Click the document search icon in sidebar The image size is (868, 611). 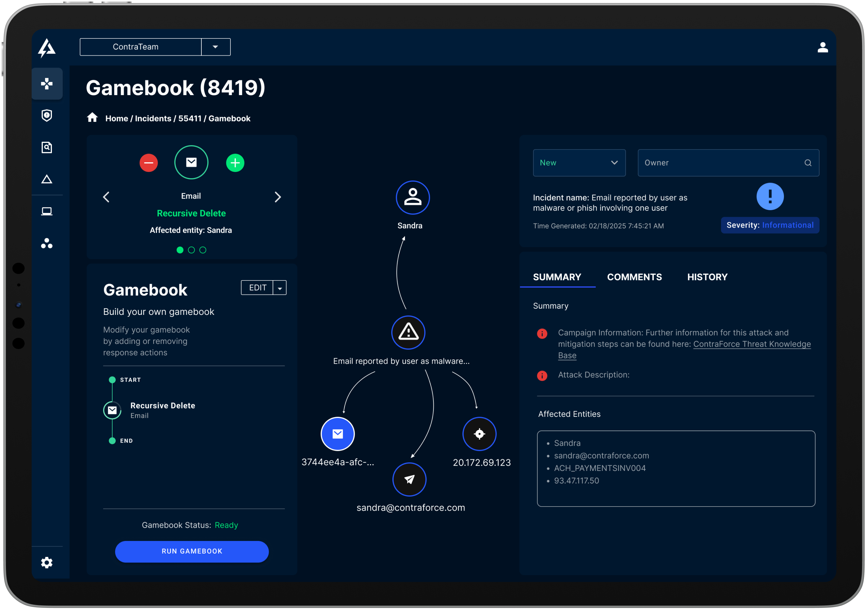47,148
